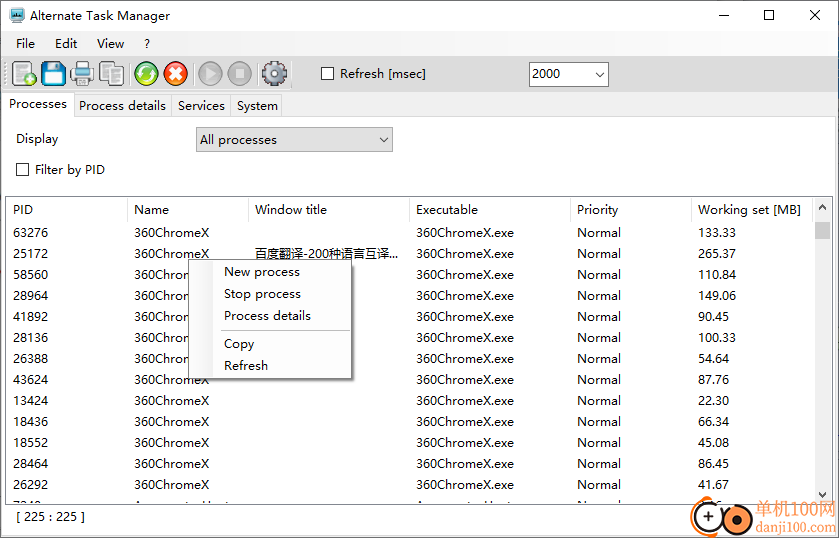Sort by the PID column header
839x538 pixels.
[67, 210]
